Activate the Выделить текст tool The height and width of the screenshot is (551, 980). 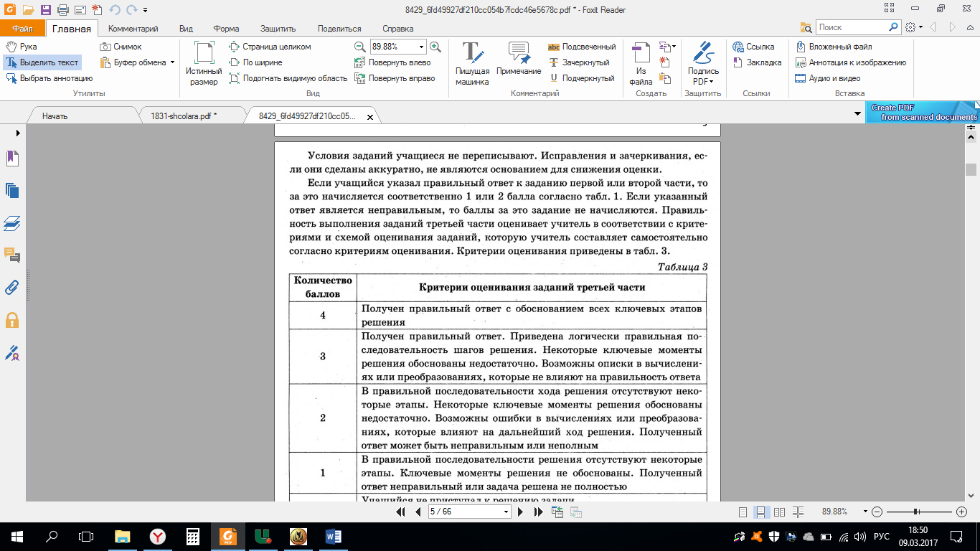coord(42,62)
